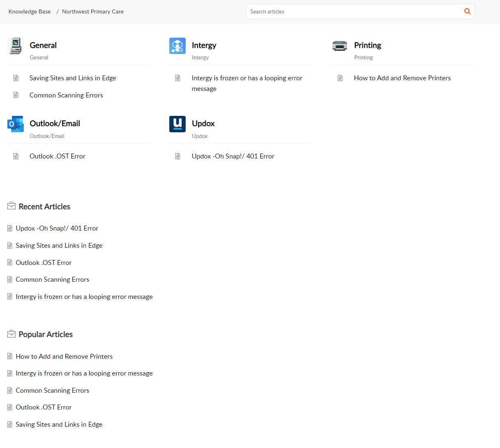Click document icon beside Recent Articles' Intergy frozen entry
Viewport: 500px width, 448px height.
pos(10,296)
